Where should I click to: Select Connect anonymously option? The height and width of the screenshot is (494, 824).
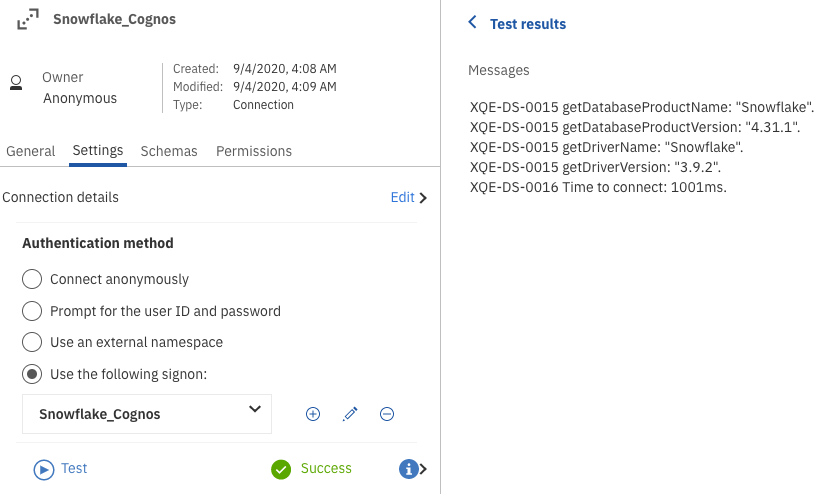point(32,279)
